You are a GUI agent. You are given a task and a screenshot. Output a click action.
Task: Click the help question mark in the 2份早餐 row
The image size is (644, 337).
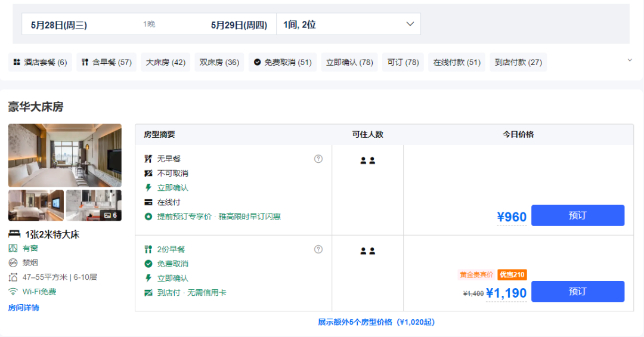click(x=318, y=249)
